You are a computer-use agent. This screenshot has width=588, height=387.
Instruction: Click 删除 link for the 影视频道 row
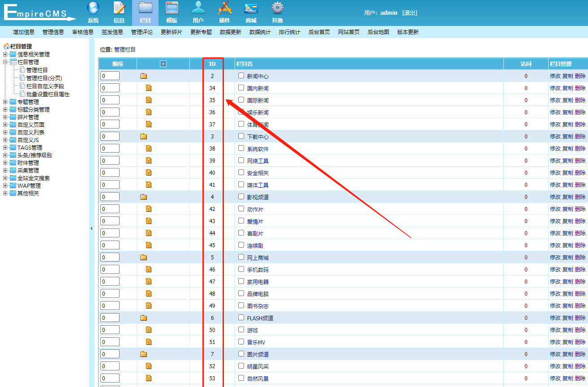(x=580, y=197)
